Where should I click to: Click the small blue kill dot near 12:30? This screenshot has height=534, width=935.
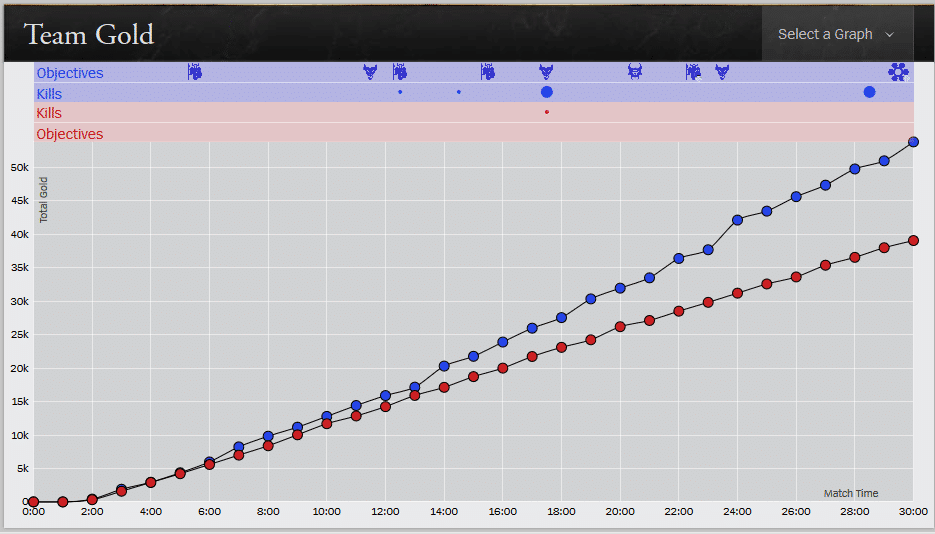tap(400, 92)
